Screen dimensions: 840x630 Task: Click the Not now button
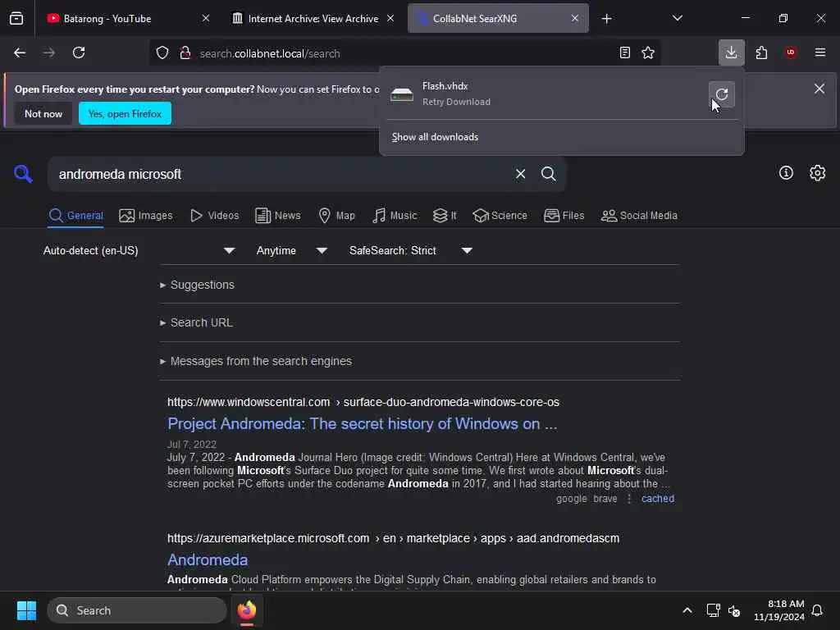point(43,113)
